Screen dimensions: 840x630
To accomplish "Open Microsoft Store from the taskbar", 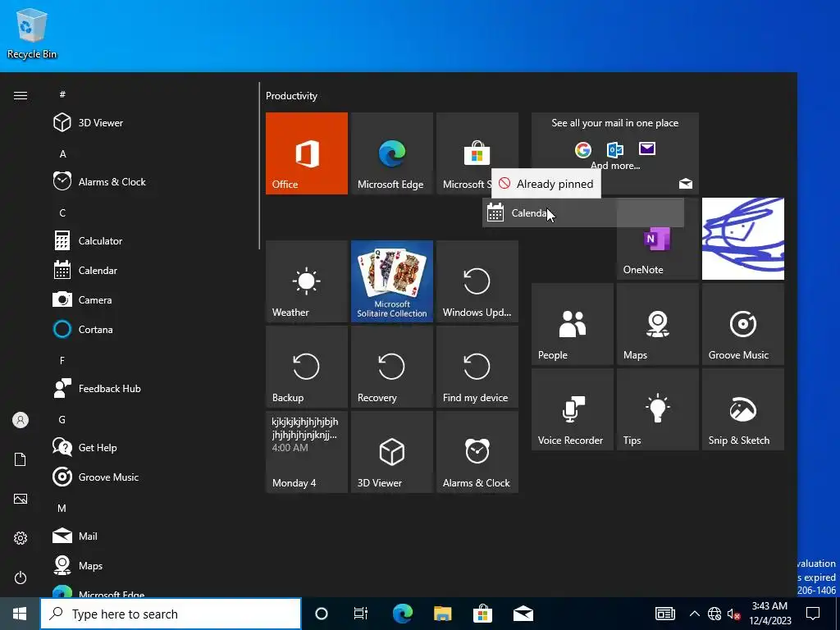I will click(482, 614).
